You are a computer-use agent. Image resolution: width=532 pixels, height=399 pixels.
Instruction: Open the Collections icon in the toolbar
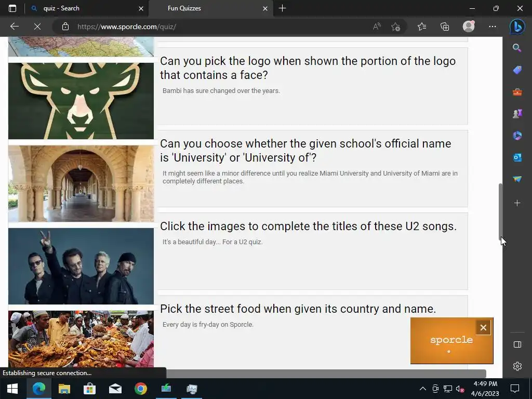pyautogui.click(x=445, y=26)
